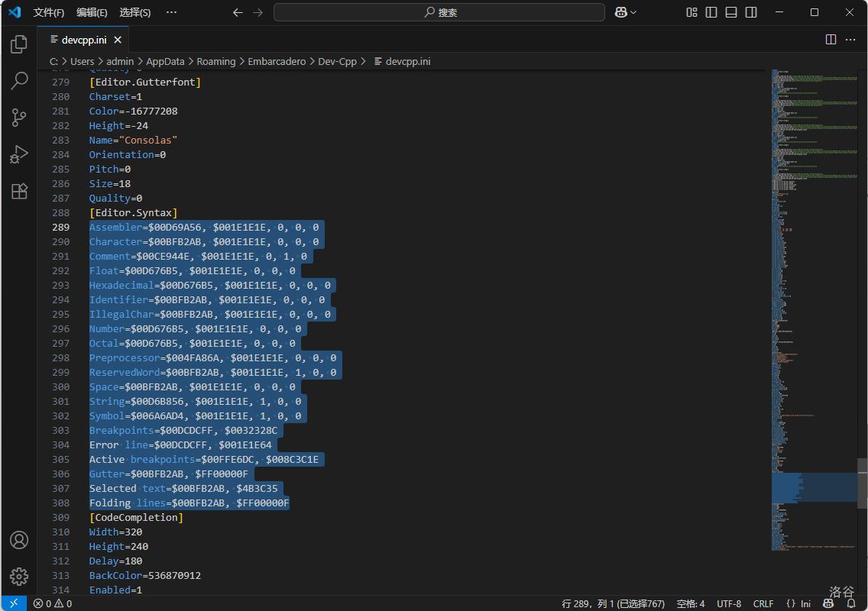Open Source Control view
This screenshot has height=611, width=868.
[19, 118]
